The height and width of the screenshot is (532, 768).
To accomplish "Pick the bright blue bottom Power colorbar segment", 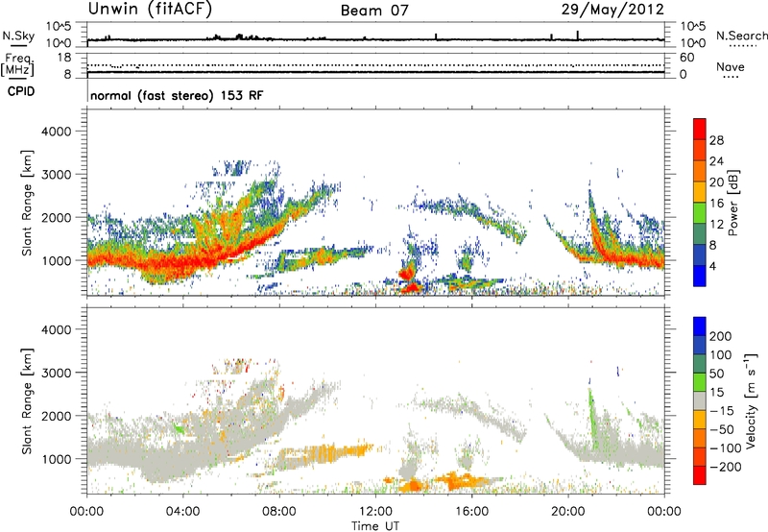I will point(700,276).
